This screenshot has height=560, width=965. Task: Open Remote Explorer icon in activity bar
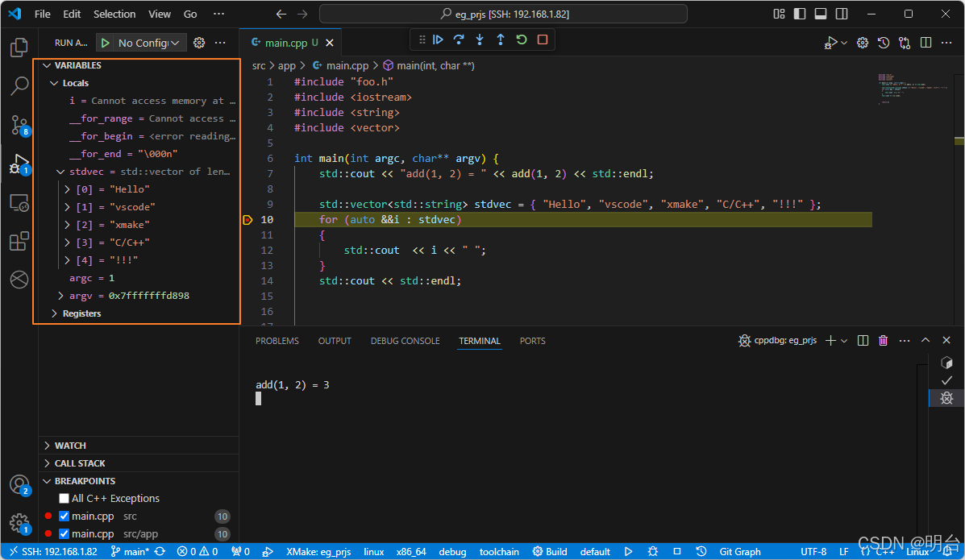coord(19,203)
